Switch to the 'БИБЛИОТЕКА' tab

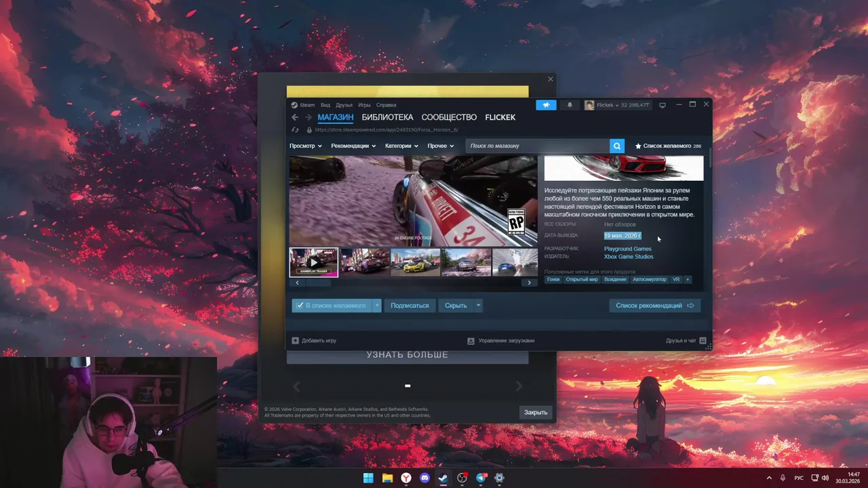point(387,117)
